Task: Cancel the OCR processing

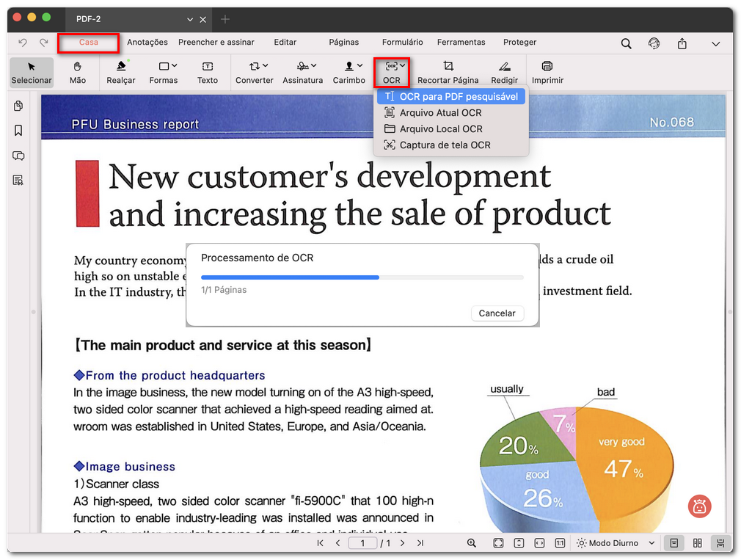Action: (x=497, y=313)
